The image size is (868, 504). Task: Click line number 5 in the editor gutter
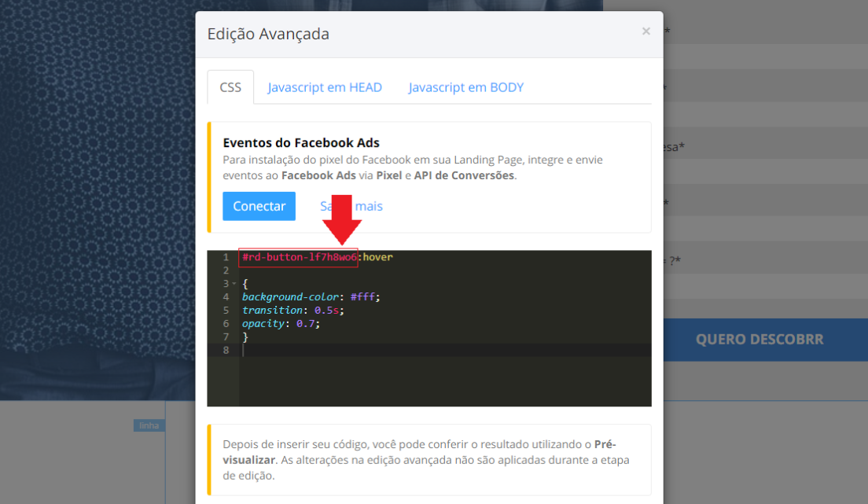pos(226,311)
